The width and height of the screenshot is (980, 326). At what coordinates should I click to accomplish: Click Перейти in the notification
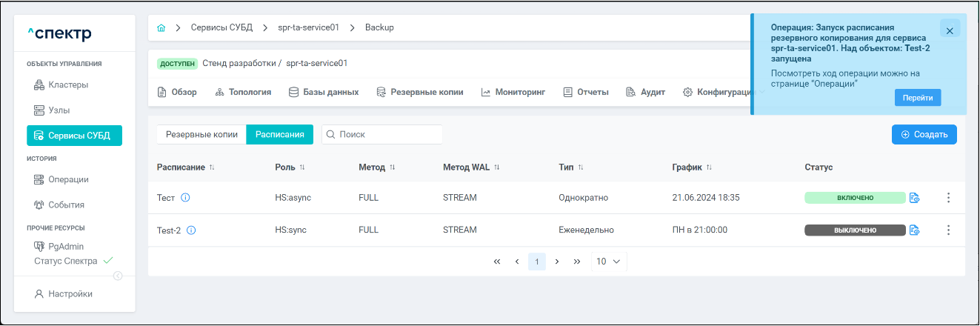[x=917, y=98]
